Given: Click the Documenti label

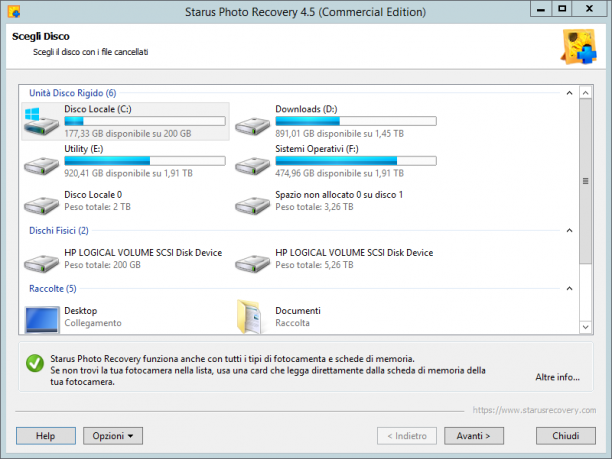Looking at the screenshot, I should [298, 311].
